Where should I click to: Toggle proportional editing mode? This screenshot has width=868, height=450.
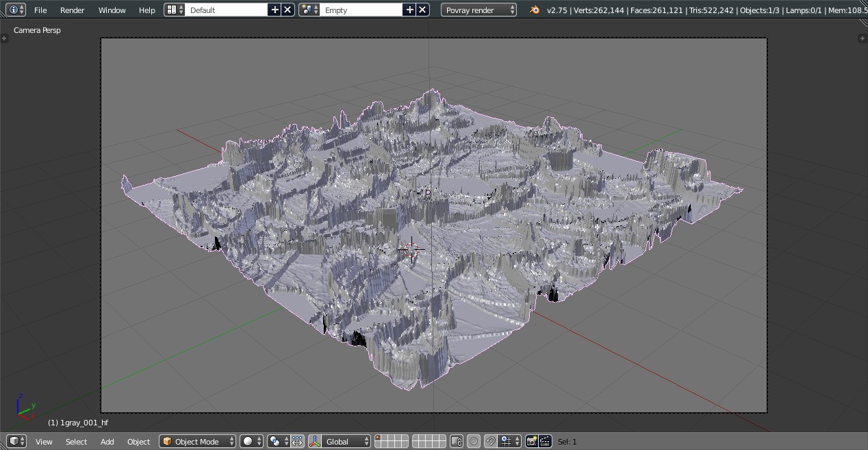[474, 442]
